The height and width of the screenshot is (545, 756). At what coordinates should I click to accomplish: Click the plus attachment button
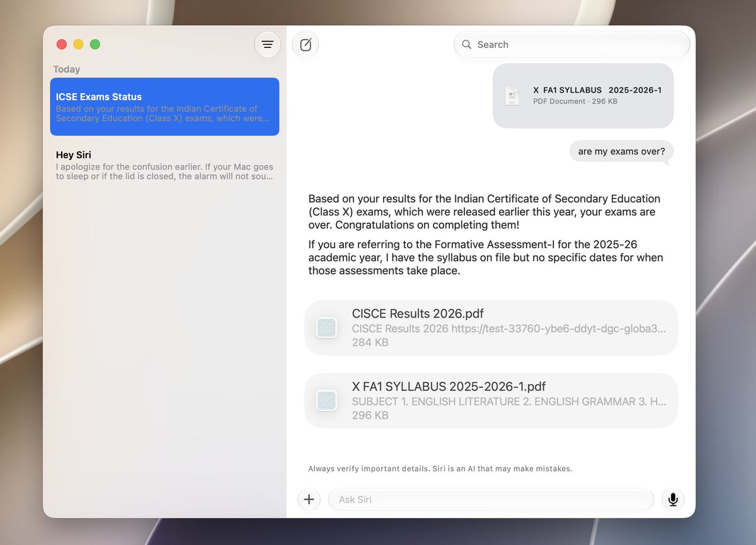309,500
